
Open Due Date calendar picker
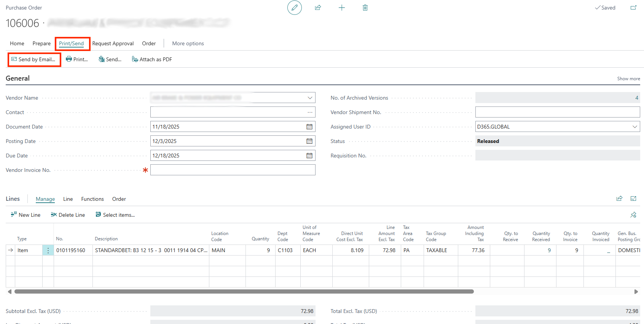coord(309,156)
